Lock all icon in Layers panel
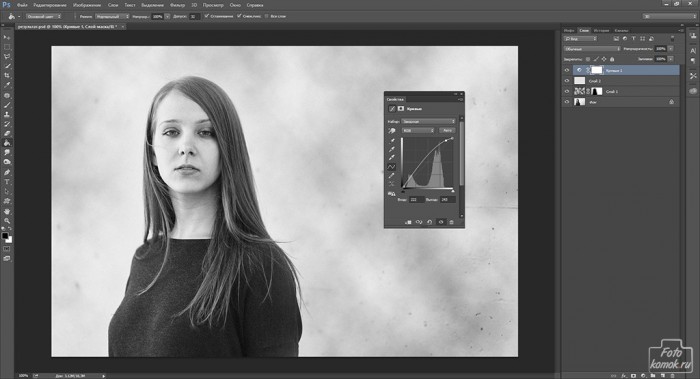Image resolution: width=700 pixels, height=379 pixels. (612, 59)
